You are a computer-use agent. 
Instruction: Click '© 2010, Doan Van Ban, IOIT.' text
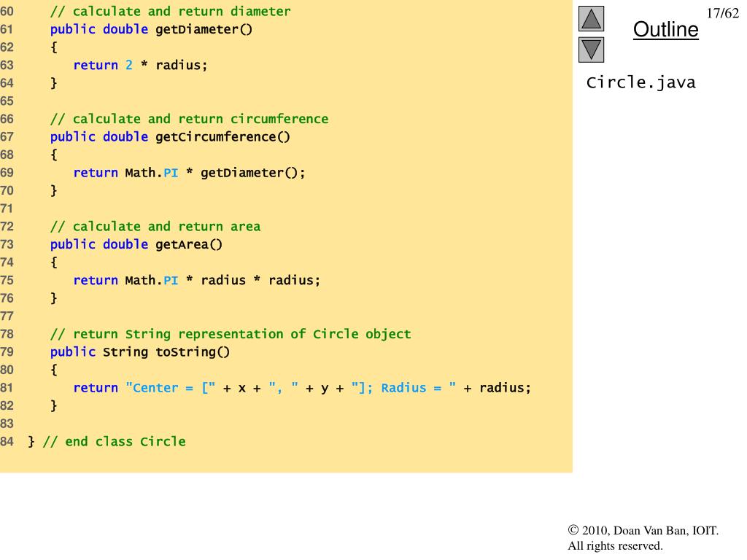[643, 531]
